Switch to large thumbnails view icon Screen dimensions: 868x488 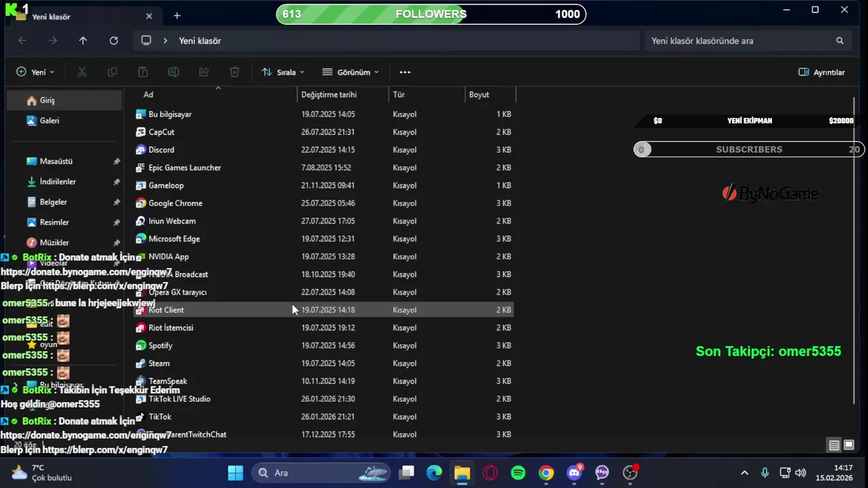[848, 445]
